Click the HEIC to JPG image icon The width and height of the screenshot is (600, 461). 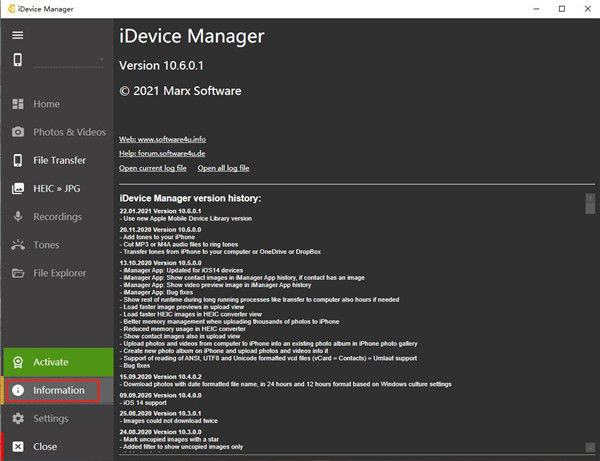(x=17, y=188)
